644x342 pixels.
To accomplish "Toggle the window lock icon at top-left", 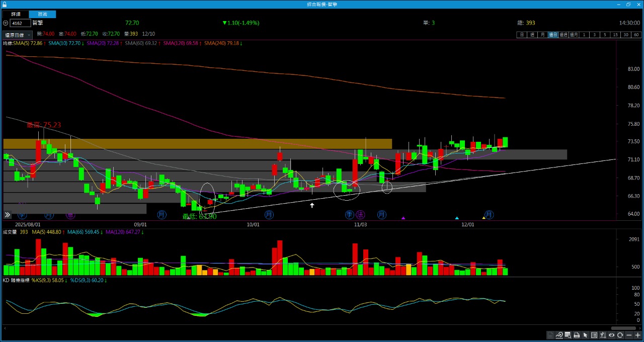I will coord(5,4).
